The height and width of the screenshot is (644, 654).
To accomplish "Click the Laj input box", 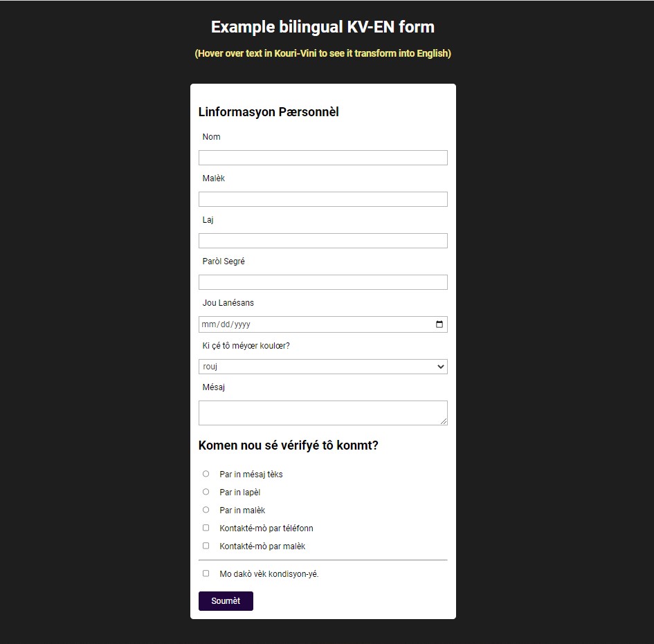I will pos(323,240).
